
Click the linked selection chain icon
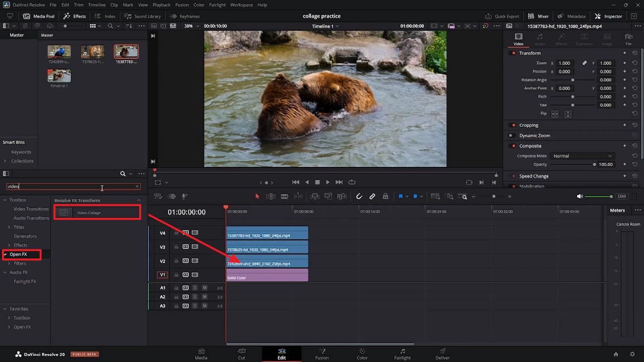tap(372, 197)
